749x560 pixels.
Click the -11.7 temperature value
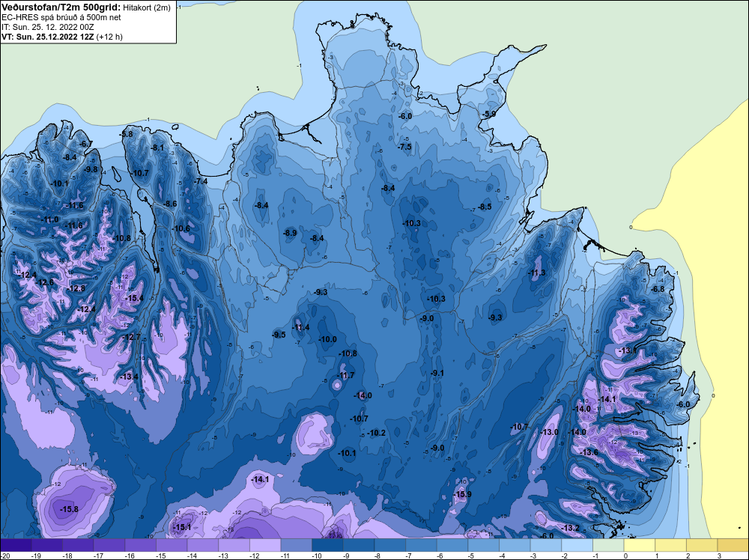pyautogui.click(x=346, y=375)
